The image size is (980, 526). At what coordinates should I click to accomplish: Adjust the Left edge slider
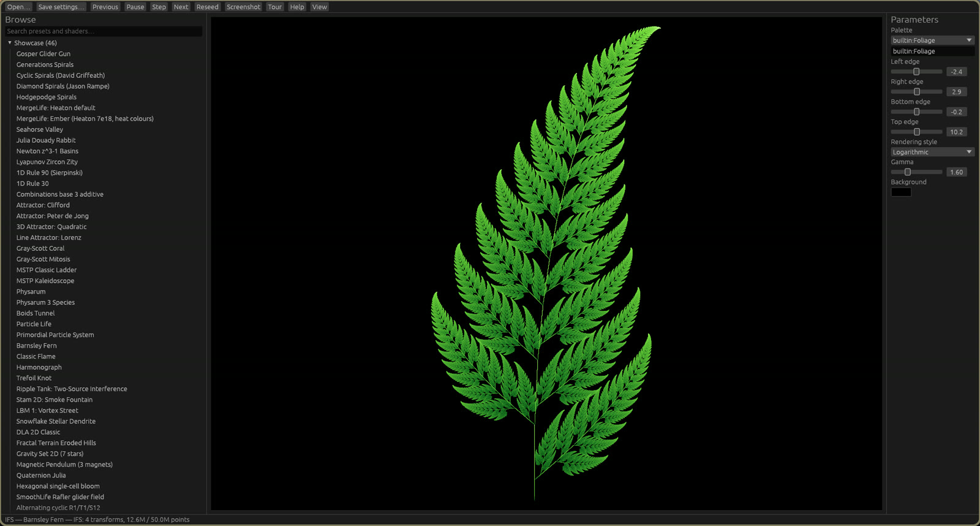(916, 72)
